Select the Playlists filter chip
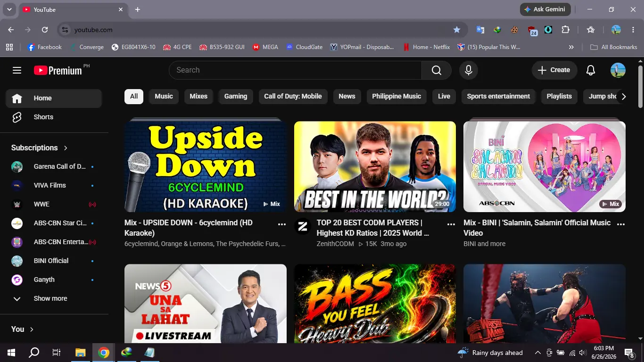 559,96
